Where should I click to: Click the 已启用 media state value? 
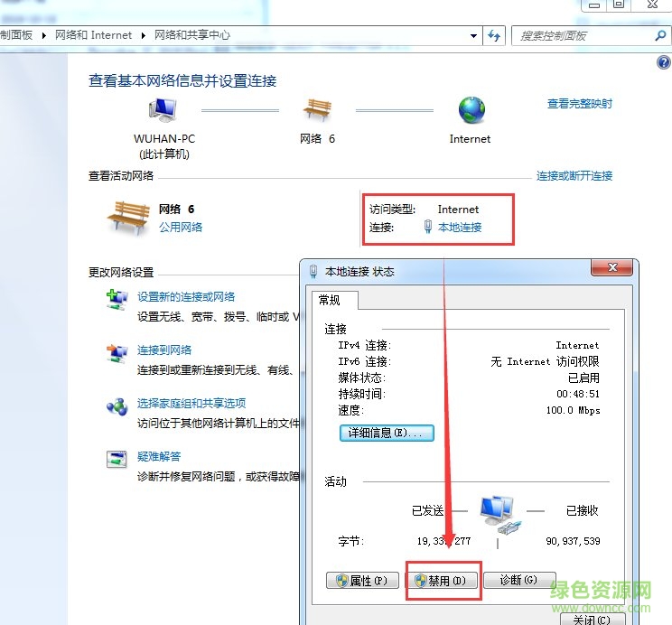[x=583, y=378]
